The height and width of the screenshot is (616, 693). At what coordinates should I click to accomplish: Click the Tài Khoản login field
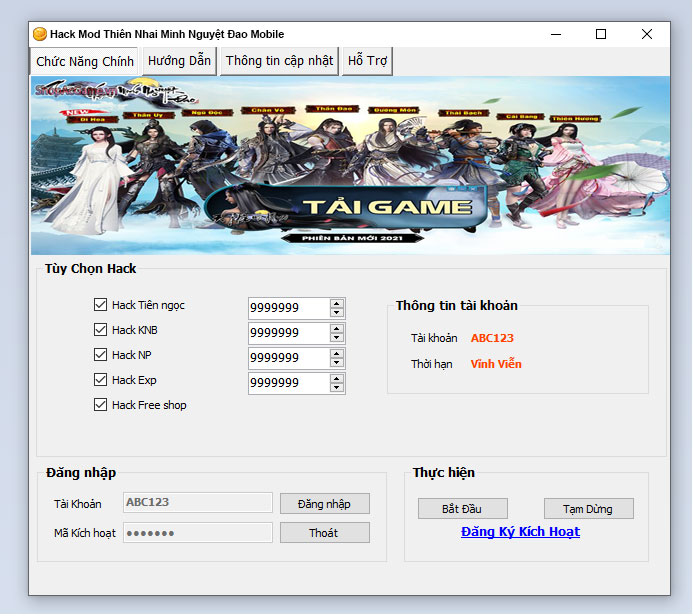pos(198,502)
